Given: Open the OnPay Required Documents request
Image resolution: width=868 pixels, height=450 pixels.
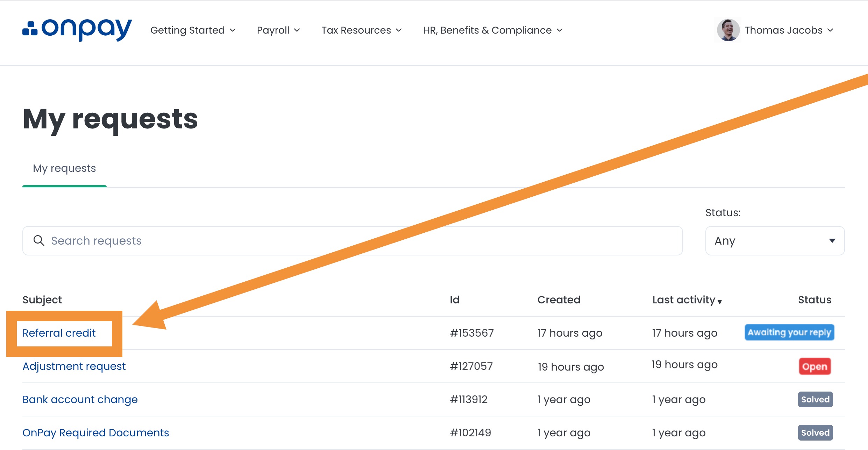Looking at the screenshot, I should coord(95,433).
